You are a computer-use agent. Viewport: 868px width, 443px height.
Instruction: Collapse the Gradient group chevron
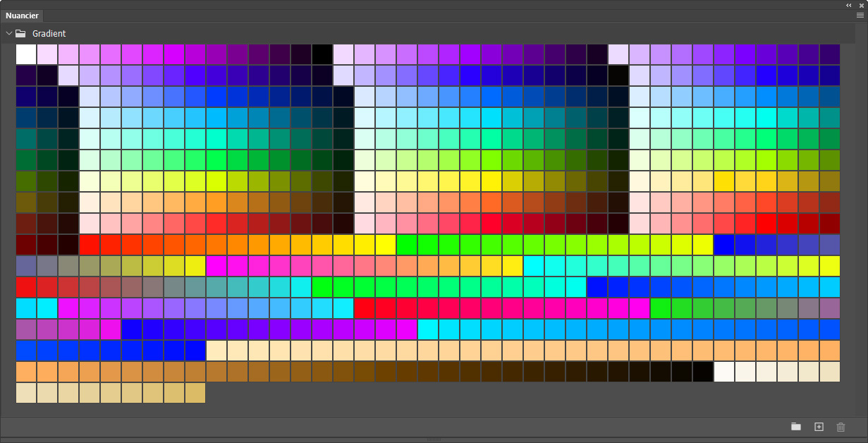9,33
